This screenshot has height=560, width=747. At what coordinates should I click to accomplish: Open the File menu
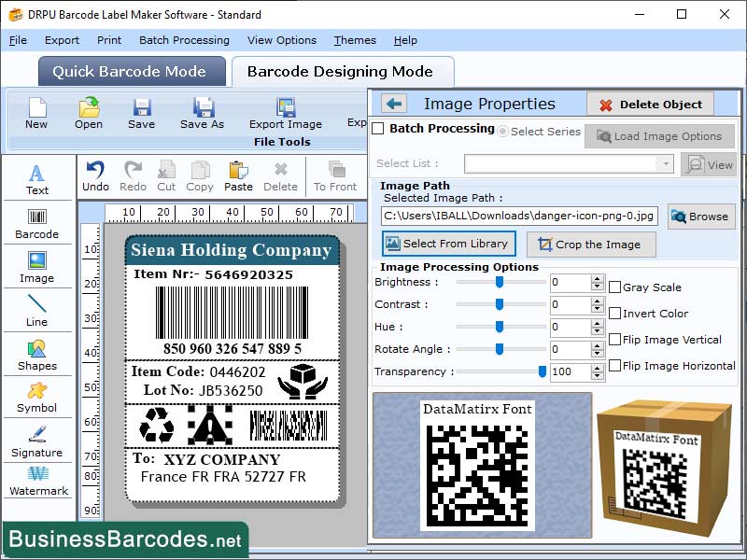18,40
